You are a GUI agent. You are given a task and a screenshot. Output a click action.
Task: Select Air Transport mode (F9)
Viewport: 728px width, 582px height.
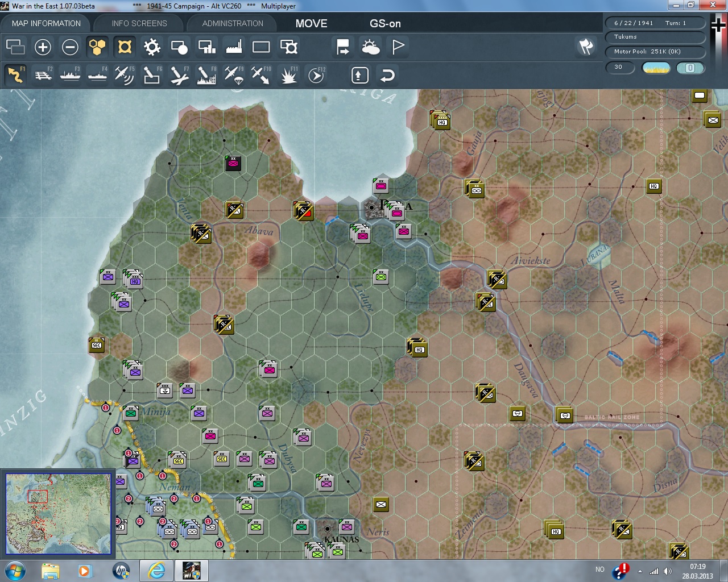click(234, 75)
